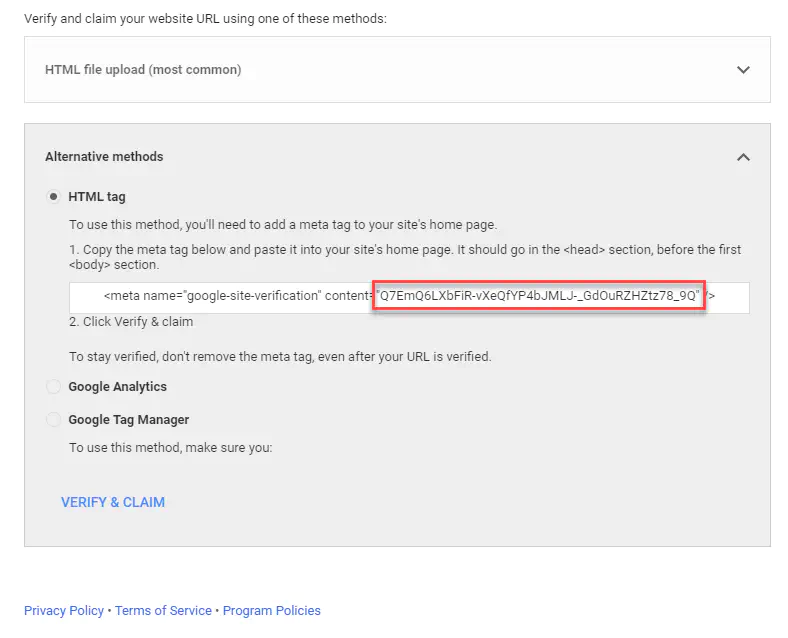Choose the Google Analytics radio button
This screenshot has width=788, height=638.
point(54,387)
